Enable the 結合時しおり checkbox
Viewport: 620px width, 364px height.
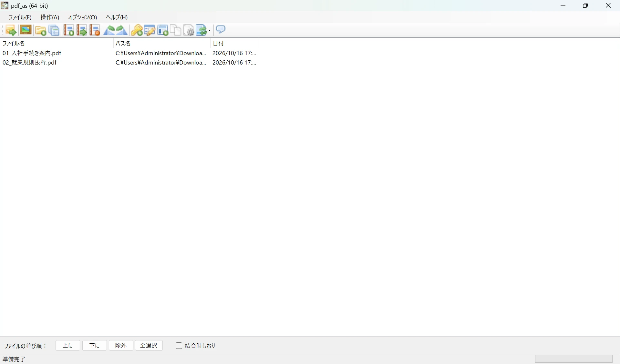pos(179,346)
